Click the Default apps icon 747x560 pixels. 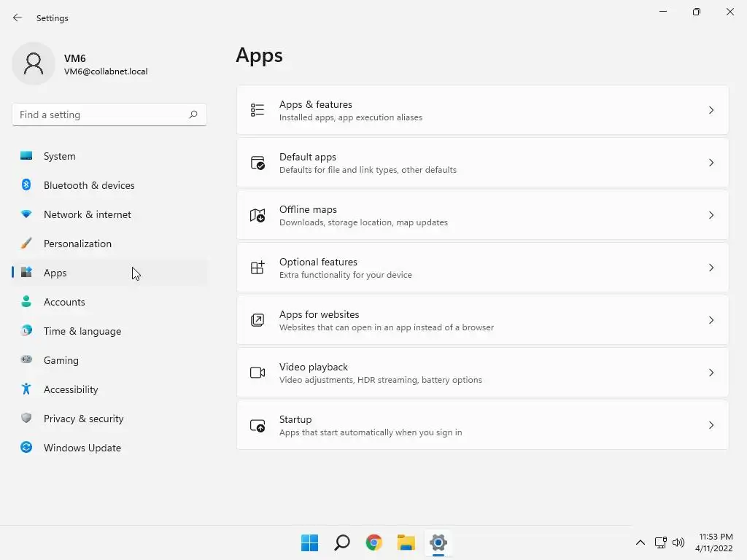(258, 163)
